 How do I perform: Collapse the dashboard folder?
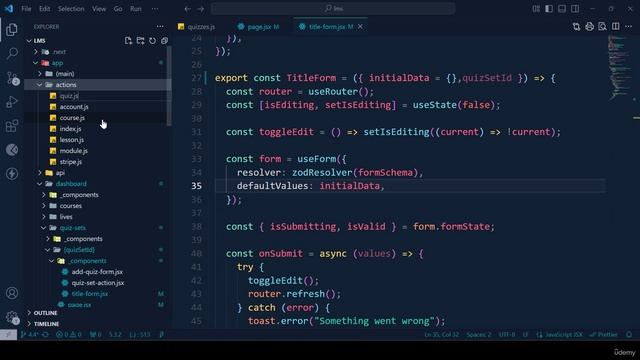tap(40, 184)
